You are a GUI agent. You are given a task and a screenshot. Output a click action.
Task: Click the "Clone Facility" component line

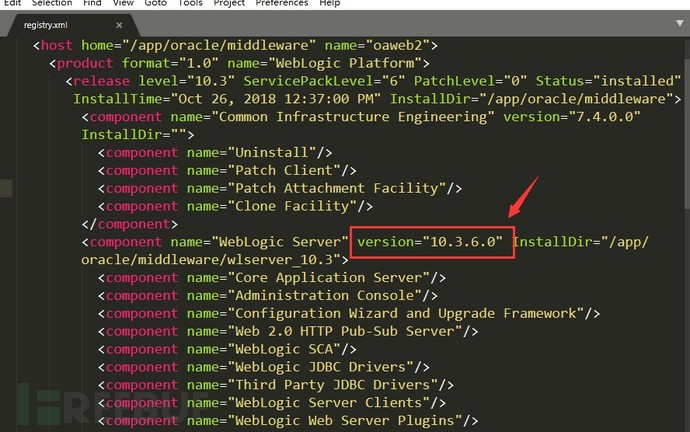click(x=235, y=206)
